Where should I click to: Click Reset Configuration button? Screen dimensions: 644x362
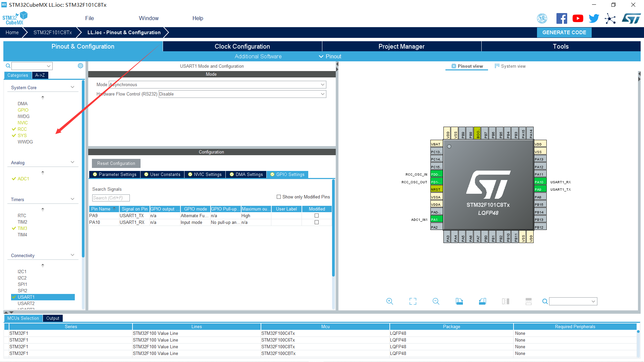(x=116, y=163)
